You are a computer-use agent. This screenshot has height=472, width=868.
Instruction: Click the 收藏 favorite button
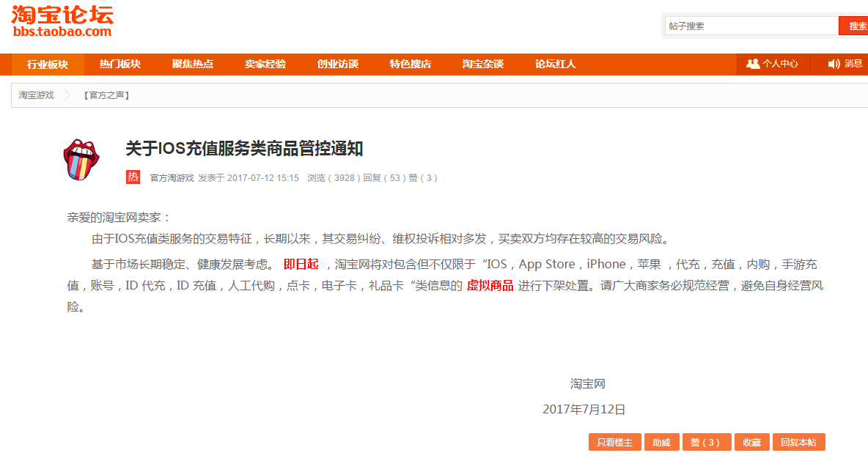pyautogui.click(x=751, y=442)
